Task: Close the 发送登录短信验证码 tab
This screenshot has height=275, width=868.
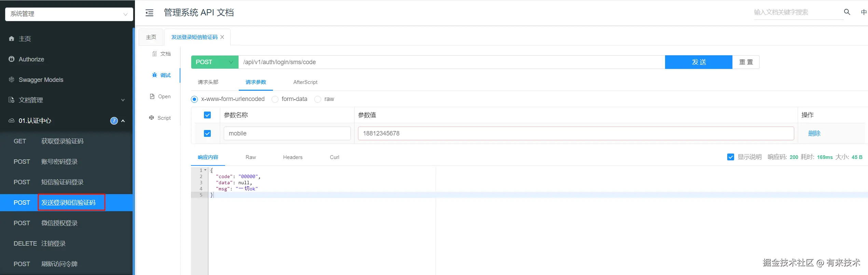Action: pyautogui.click(x=222, y=37)
